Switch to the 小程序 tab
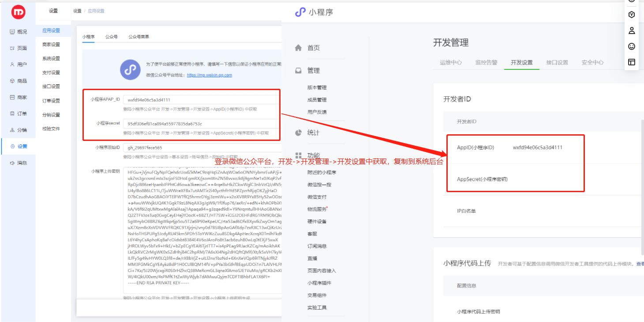 tap(89, 37)
